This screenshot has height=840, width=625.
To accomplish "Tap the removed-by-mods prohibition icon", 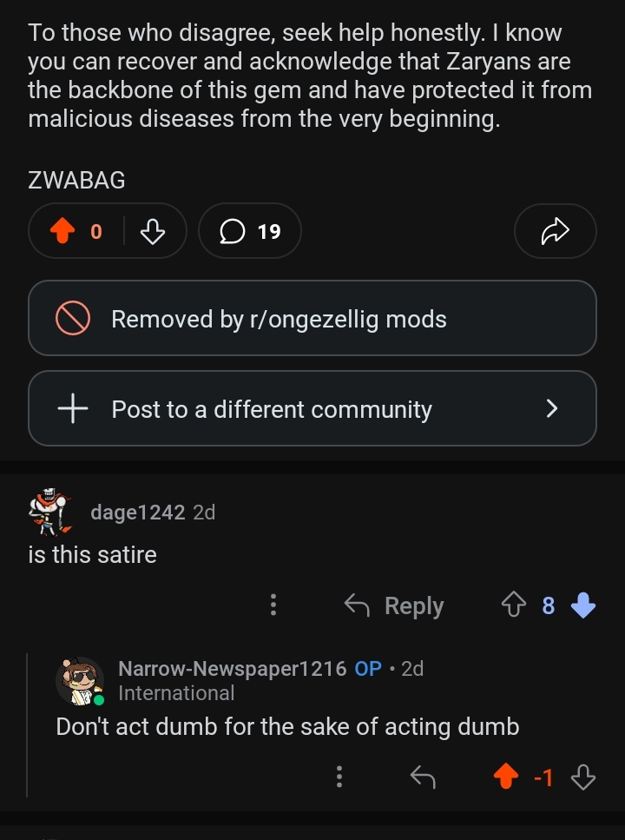I will [x=73, y=319].
